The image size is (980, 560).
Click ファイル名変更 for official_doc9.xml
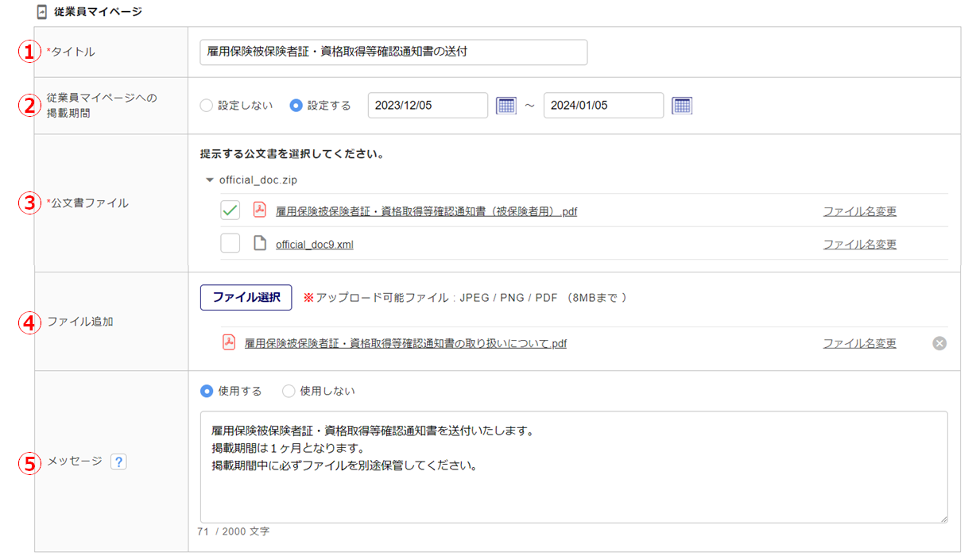pos(859,245)
